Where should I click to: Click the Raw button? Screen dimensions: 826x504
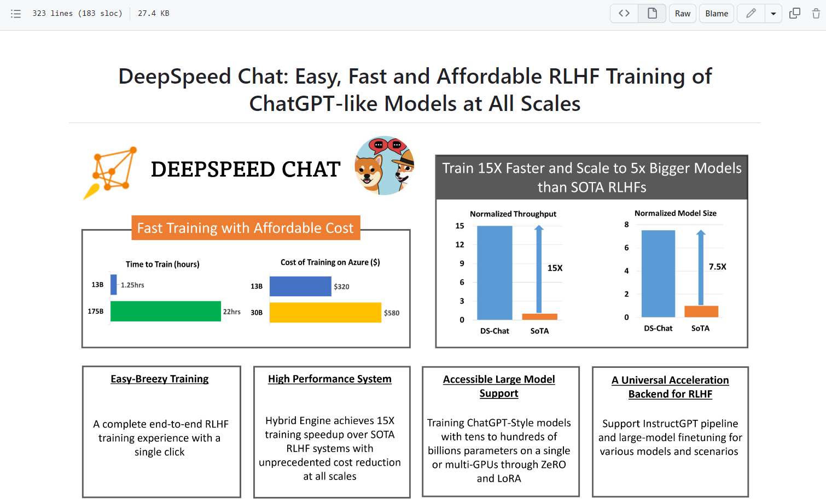(683, 13)
